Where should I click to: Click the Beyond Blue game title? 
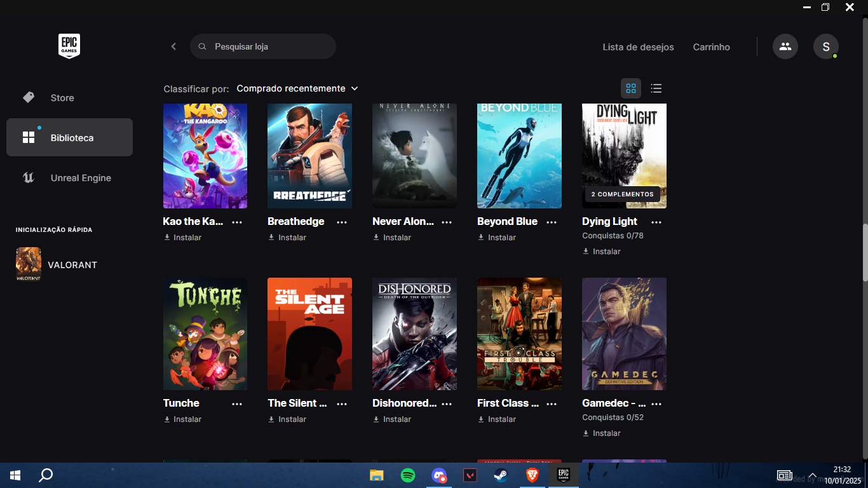pos(507,221)
